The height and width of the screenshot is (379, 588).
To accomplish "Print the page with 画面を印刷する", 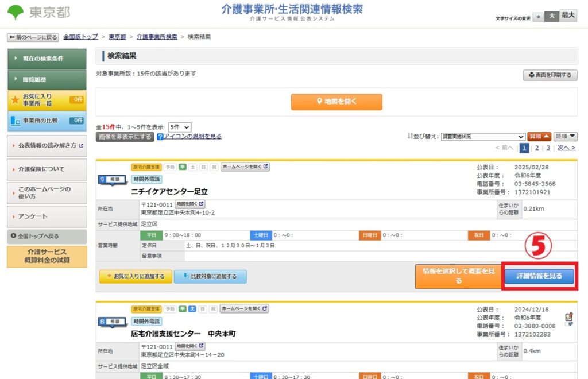I will pos(550,75).
